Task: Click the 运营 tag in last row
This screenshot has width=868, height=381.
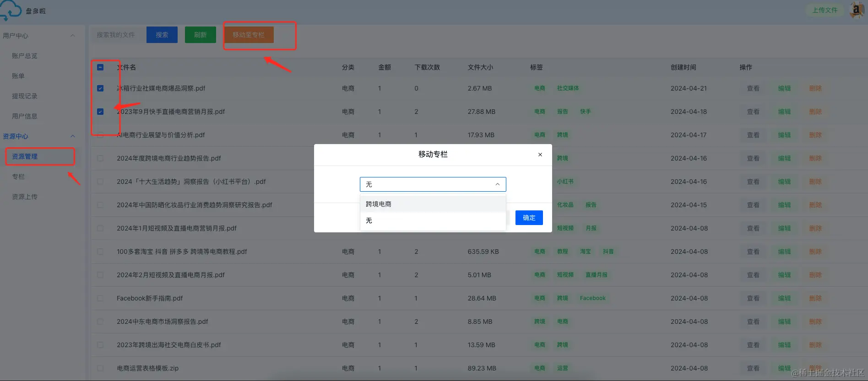Action: 563,368
